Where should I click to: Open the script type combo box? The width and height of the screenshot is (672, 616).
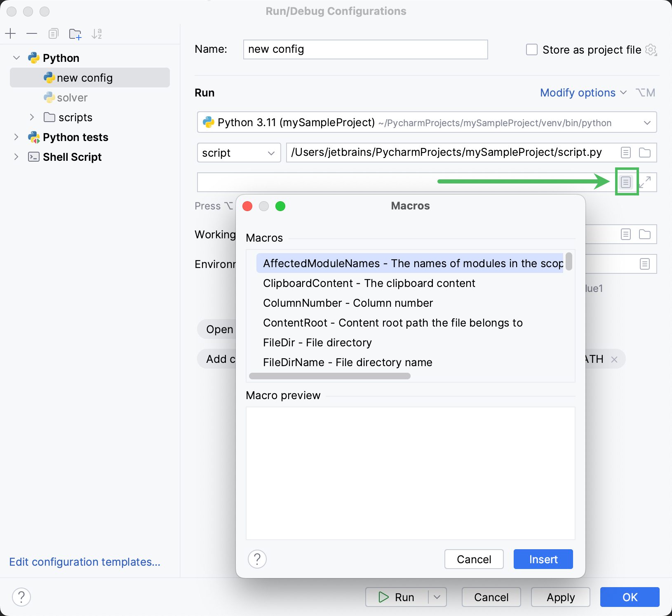[x=238, y=153]
